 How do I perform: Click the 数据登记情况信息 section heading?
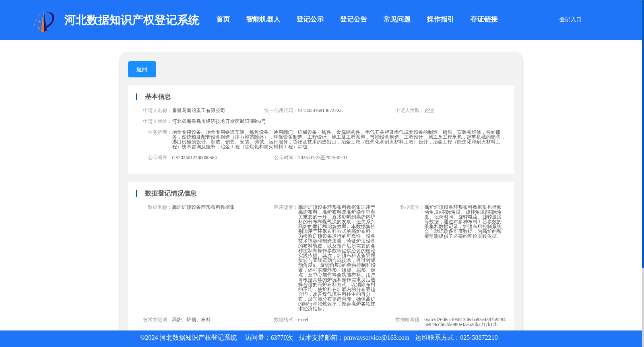point(171,193)
